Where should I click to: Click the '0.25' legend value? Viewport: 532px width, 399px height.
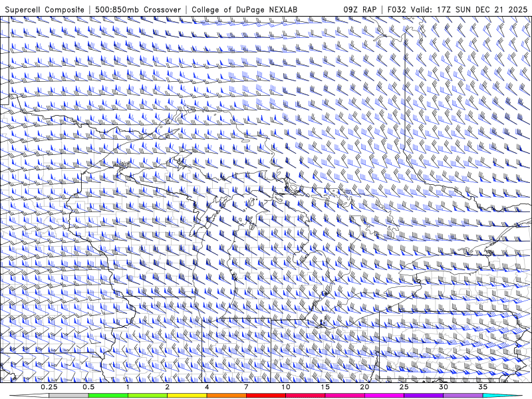[49, 387]
